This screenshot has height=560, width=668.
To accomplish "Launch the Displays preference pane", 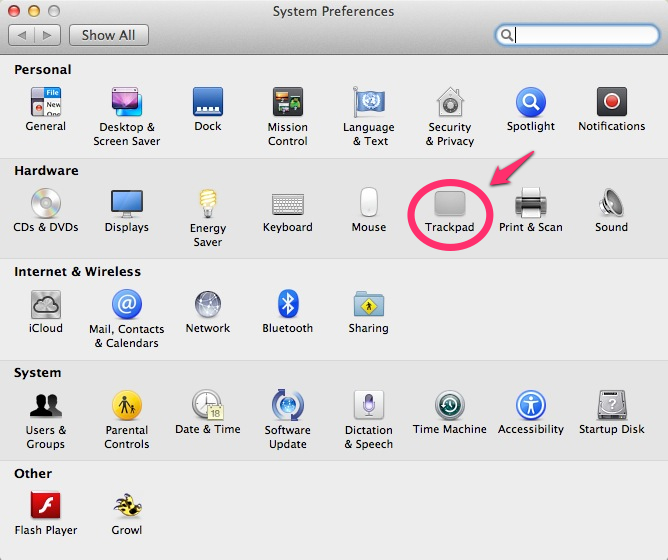I will [127, 204].
